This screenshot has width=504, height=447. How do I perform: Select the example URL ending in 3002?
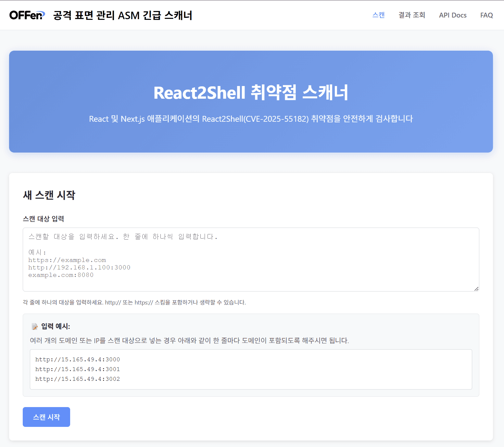click(x=78, y=379)
